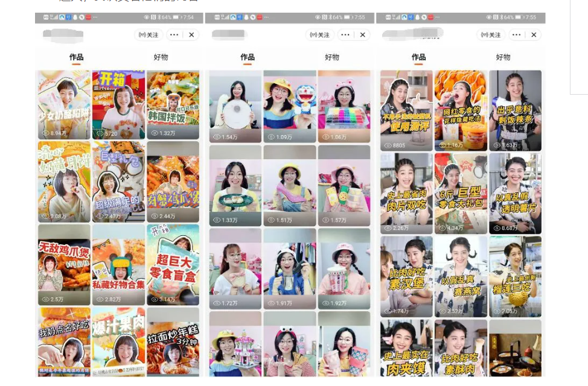
Task: Switch to 作品 tab in right phone
Action: pos(418,57)
